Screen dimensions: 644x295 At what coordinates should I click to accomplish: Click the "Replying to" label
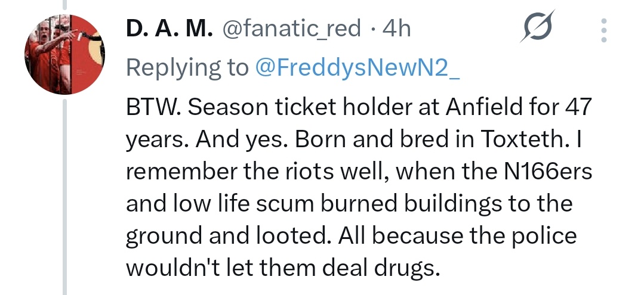(x=187, y=68)
